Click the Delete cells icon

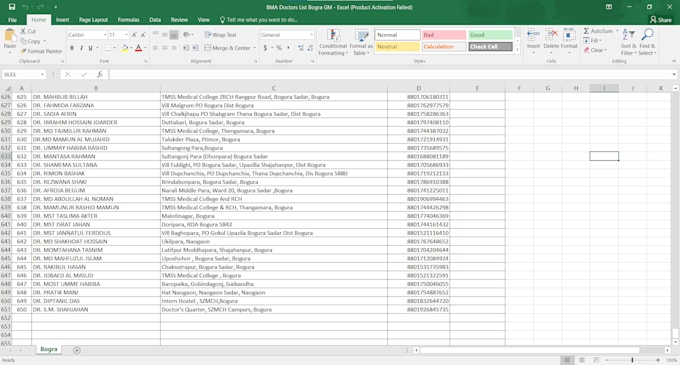(551, 35)
